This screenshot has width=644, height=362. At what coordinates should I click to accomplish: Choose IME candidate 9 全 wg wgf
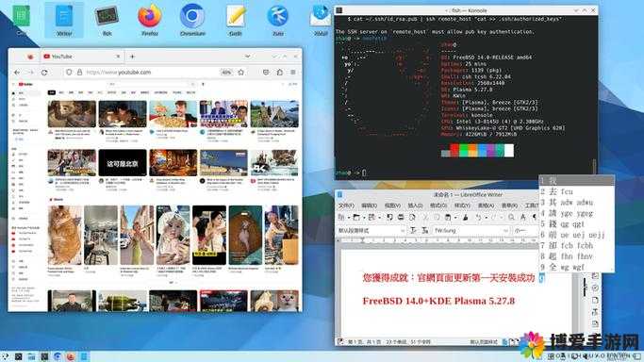[x=577, y=267]
